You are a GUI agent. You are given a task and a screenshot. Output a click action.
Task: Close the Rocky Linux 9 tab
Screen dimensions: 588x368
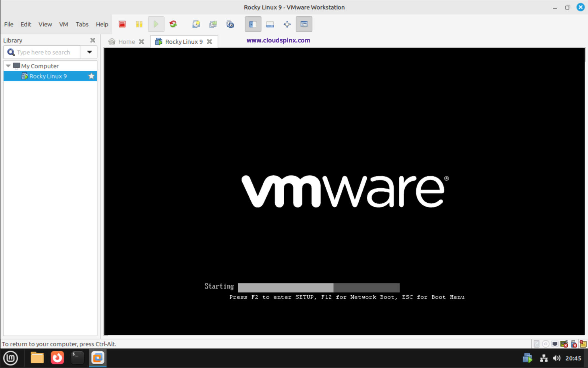[210, 41]
